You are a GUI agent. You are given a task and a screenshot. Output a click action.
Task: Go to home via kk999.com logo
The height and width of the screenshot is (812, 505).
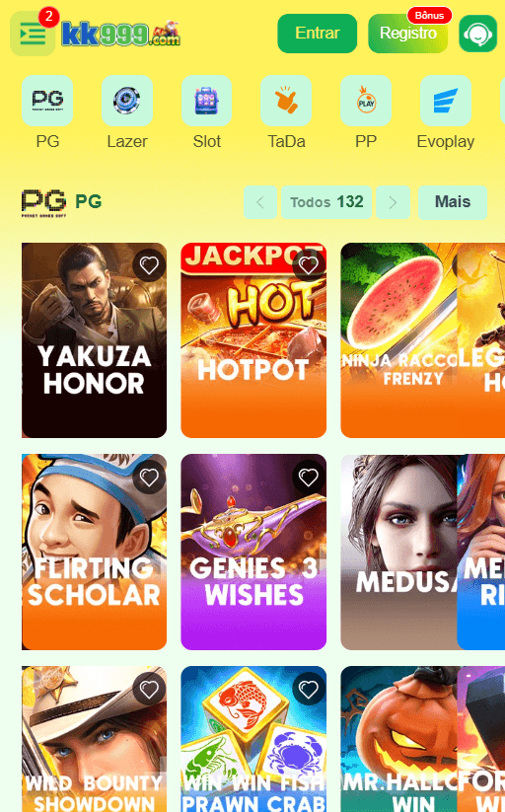click(x=120, y=34)
